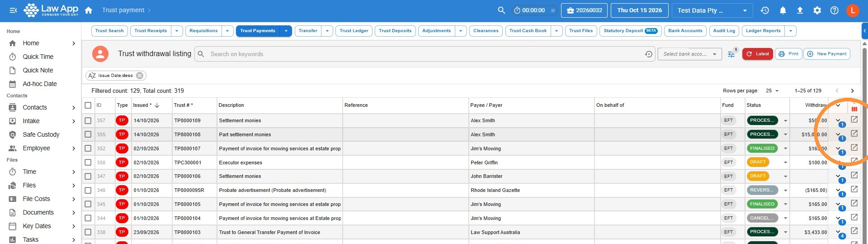This screenshot has height=244, width=868.
Task: Tick checkbox for row ID 346
Action: click(88, 190)
